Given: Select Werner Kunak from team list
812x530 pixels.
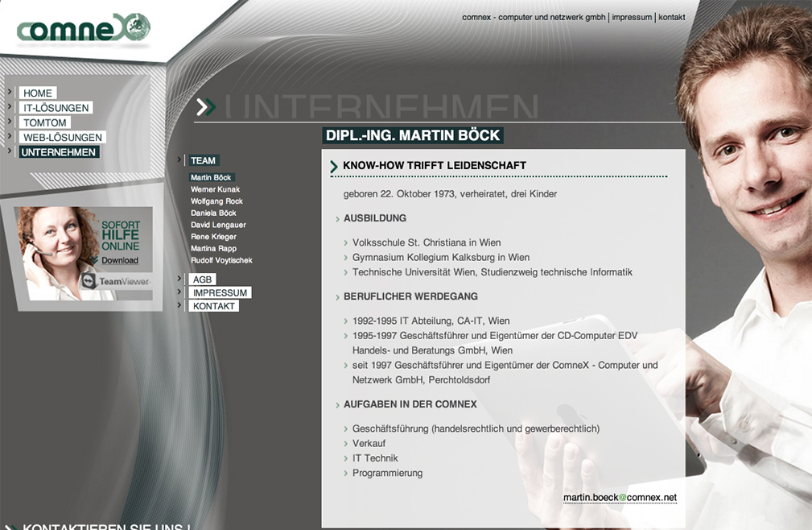Looking at the screenshot, I should pos(215,189).
